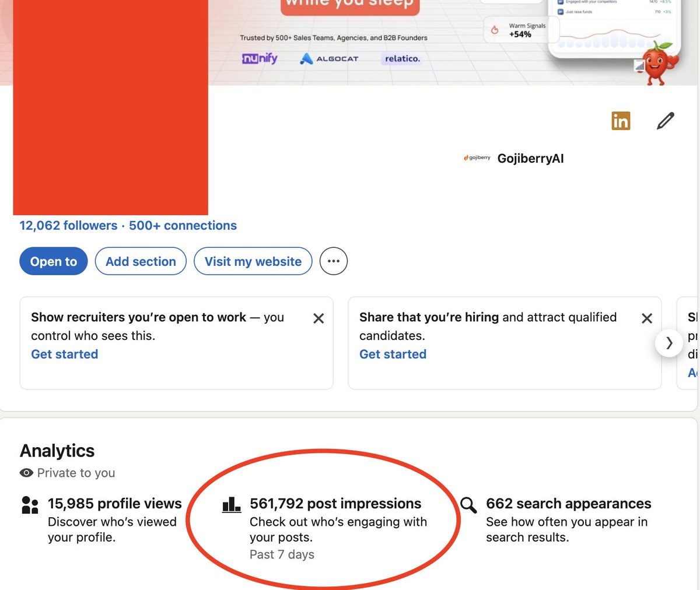The width and height of the screenshot is (700, 590).
Task: Open the three-dot More actions button
Action: (x=334, y=261)
